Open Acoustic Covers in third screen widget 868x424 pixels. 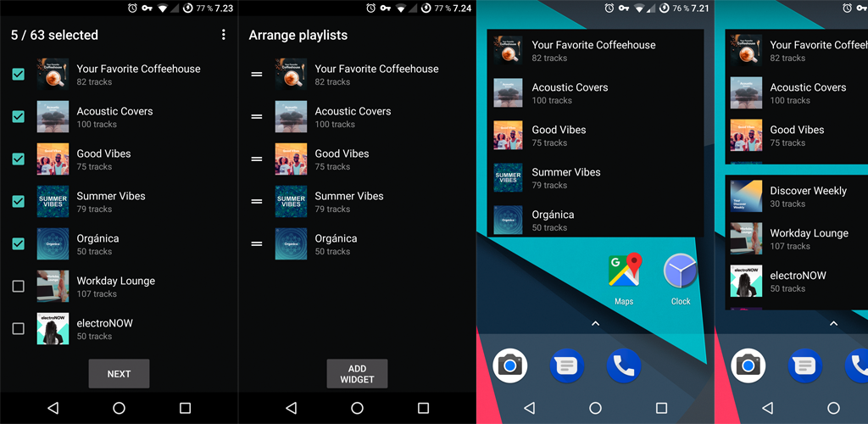click(x=595, y=92)
